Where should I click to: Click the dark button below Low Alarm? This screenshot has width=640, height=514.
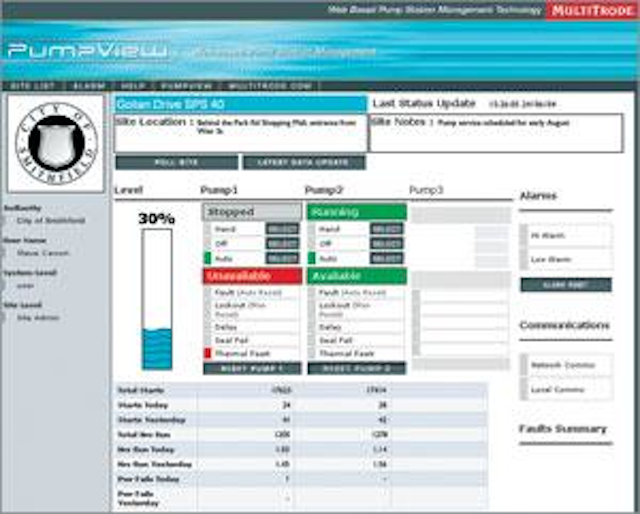point(566,285)
